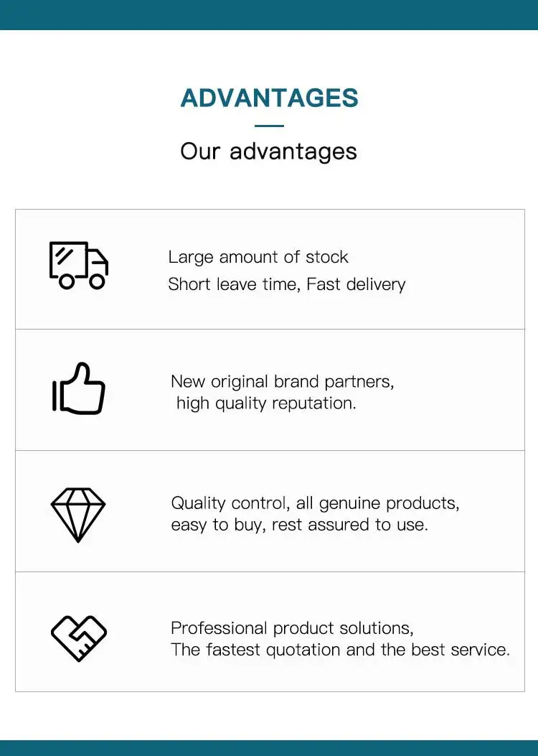Click 'New original brand partners,' text
The height and width of the screenshot is (756, 538).
tap(282, 381)
